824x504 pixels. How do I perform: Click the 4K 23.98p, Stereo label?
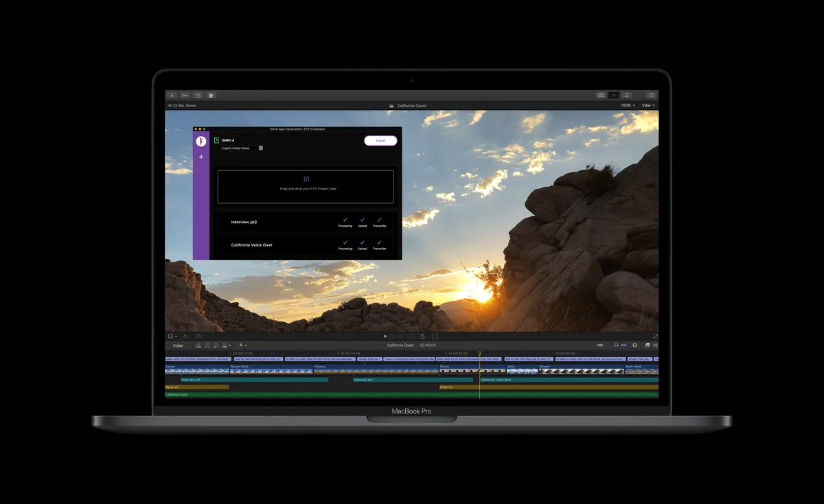click(x=182, y=106)
